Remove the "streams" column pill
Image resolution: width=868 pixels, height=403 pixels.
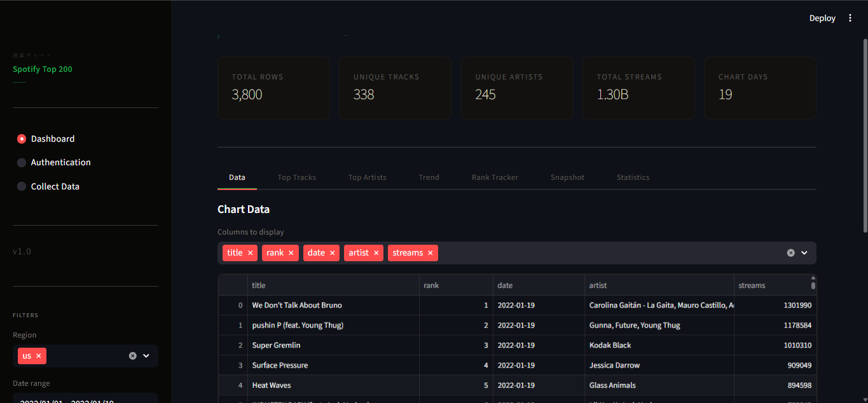click(431, 252)
